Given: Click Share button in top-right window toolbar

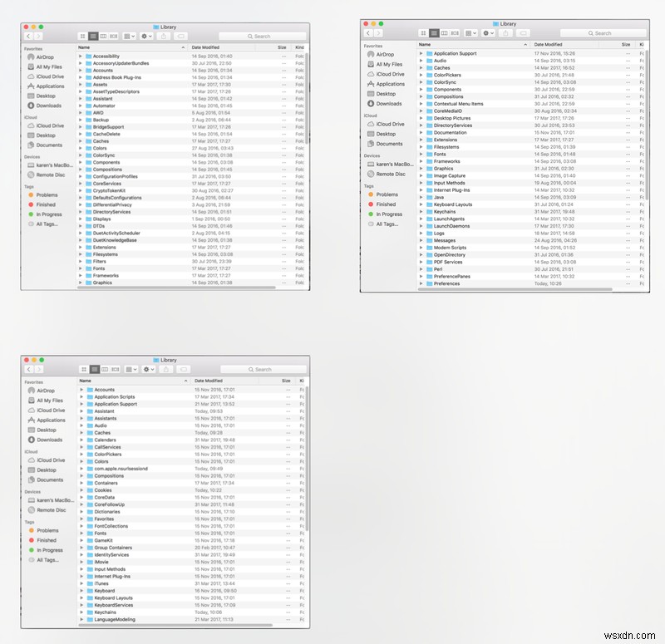Looking at the screenshot, I should (x=505, y=33).
